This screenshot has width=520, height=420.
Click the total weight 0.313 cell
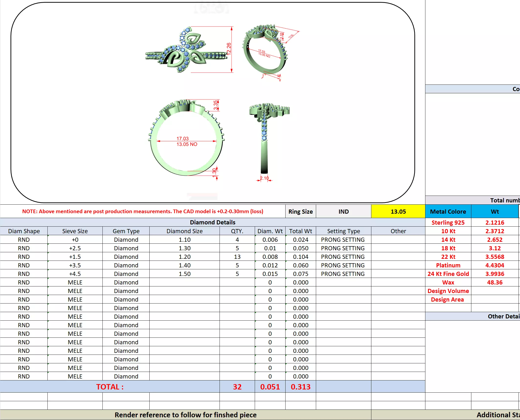(300, 387)
